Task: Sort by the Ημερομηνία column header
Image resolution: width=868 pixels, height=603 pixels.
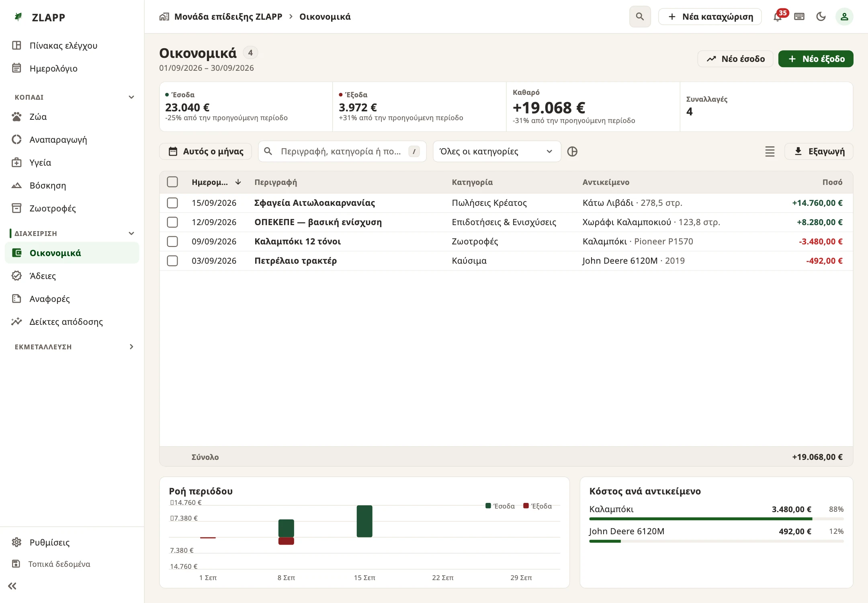Action: coord(216,182)
